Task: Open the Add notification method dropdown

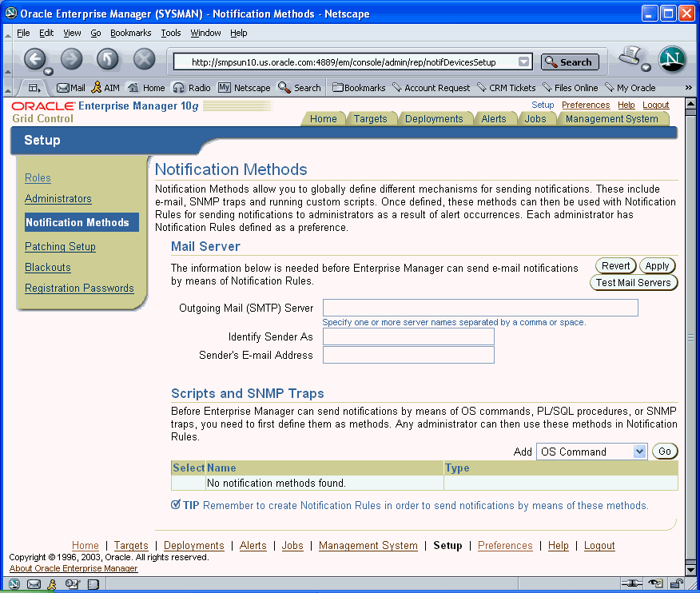Action: point(591,451)
